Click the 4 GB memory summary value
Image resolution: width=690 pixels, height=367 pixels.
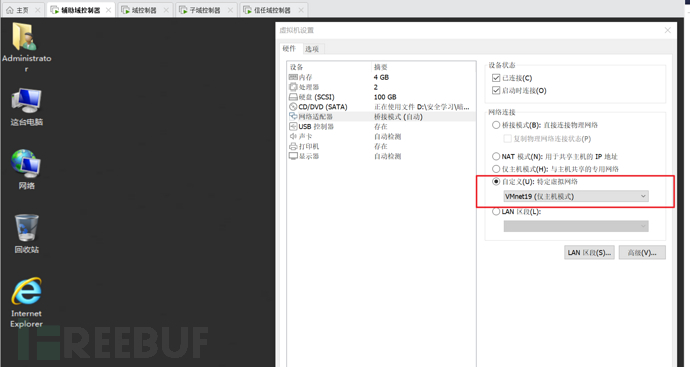(x=381, y=77)
